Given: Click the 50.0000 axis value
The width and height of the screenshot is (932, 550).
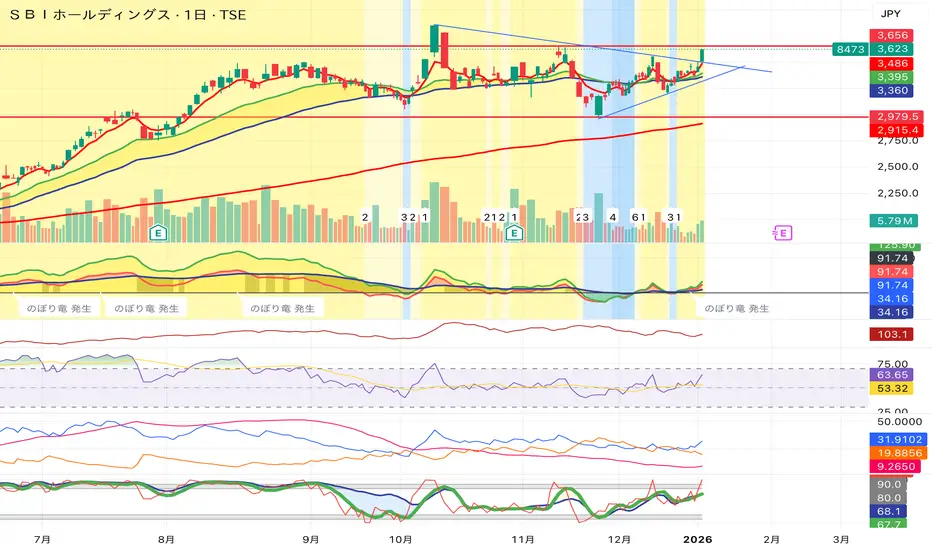Looking at the screenshot, I should pos(899,422).
